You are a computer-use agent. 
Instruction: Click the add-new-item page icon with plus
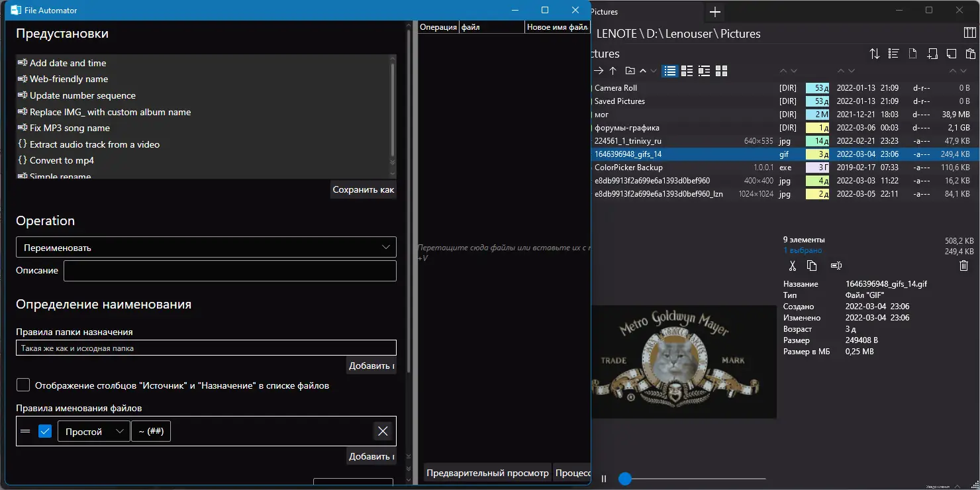tap(932, 54)
